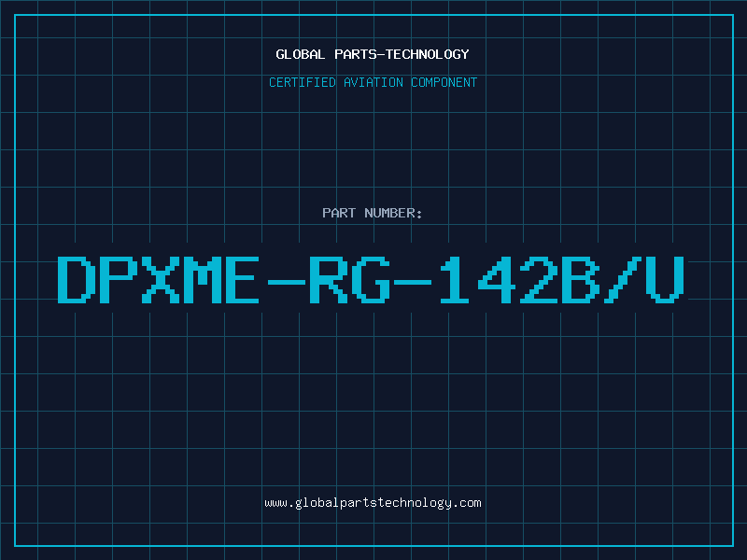
Task: Click the GLOBAL PARTS-TECHNOLOGY company title
Action: [373, 54]
